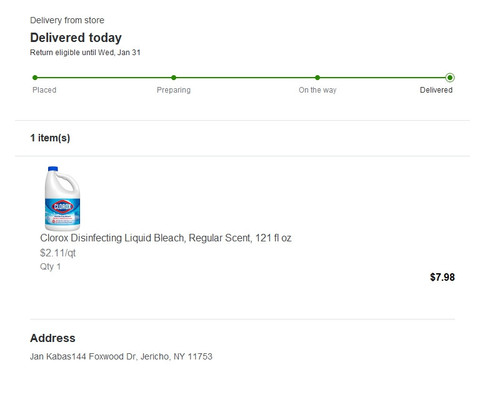Viewport: 500px width, 404px height.
Task: Click the Delivered step label
Action: coord(436,90)
